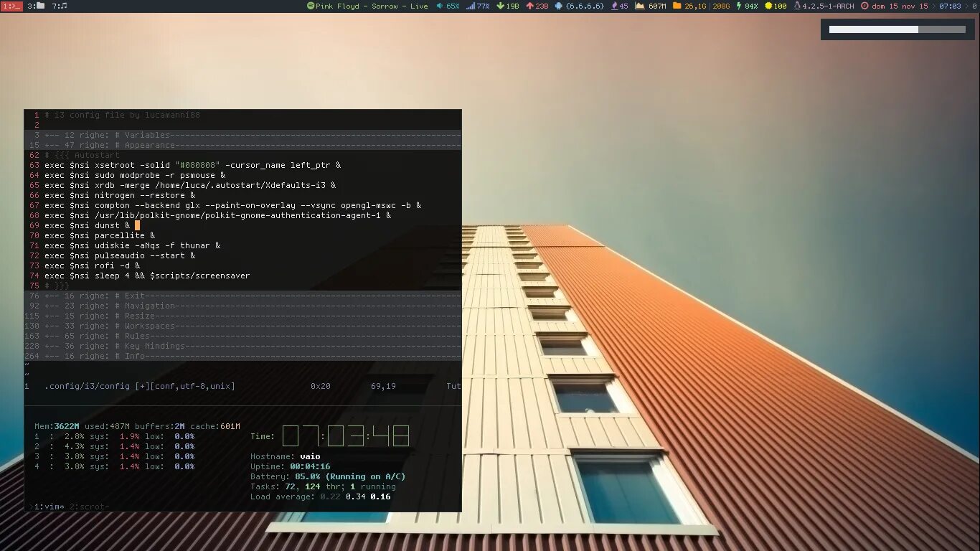Click the brightness sun icon
The image size is (980, 551).
click(768, 6)
